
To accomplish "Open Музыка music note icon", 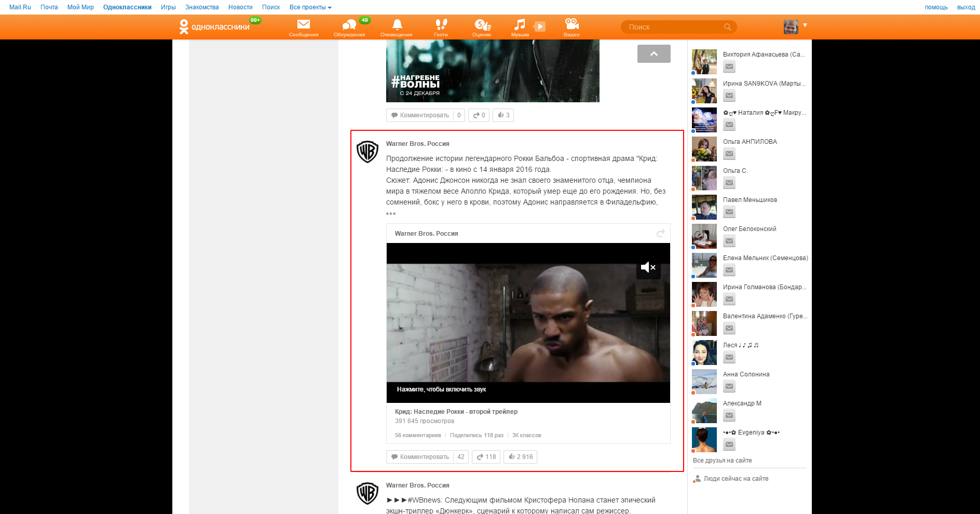I will (520, 24).
